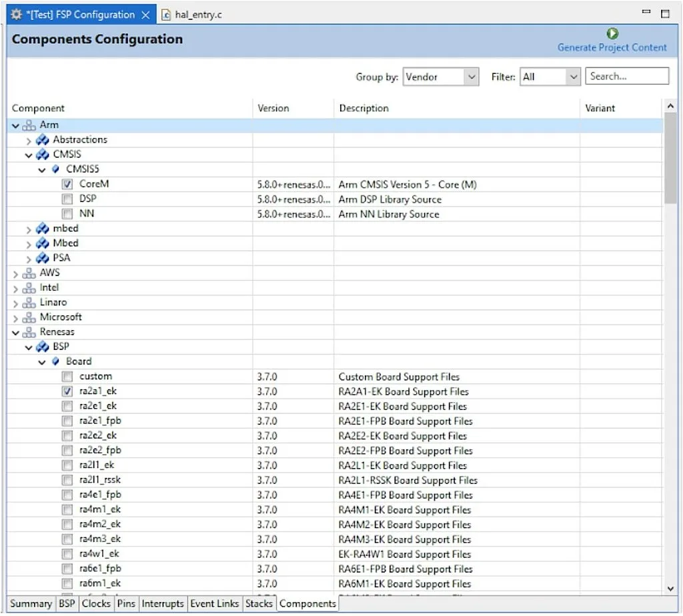Click the Renesas vendor group icon
683x616 pixels.
31,331
